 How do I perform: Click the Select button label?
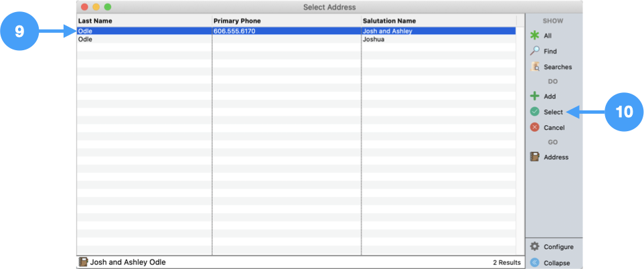pos(553,112)
